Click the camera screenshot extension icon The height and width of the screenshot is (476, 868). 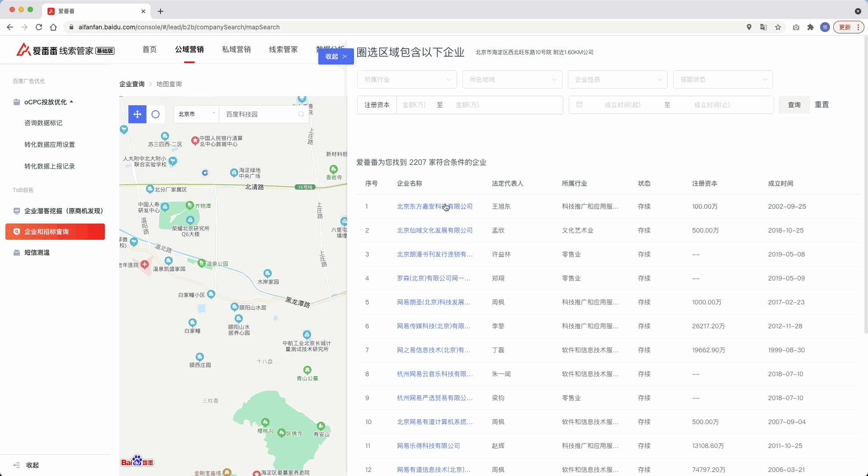(x=796, y=27)
